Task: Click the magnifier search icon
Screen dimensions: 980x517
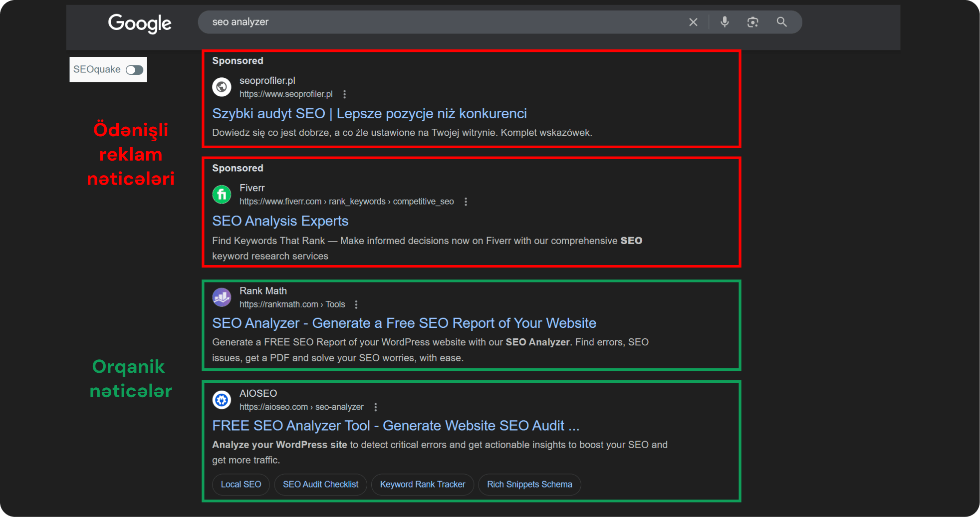Action: point(781,22)
